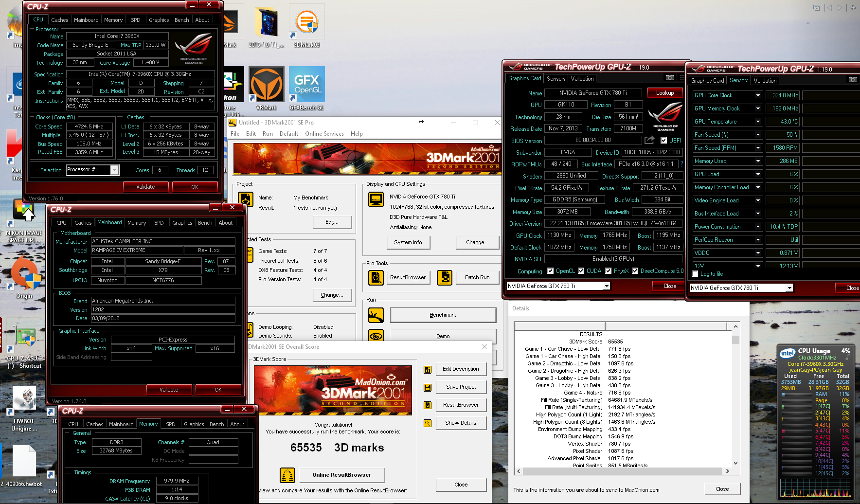This screenshot has height=504, width=860.
Task: Click the Lookup button in GPU-Z
Action: (x=665, y=93)
